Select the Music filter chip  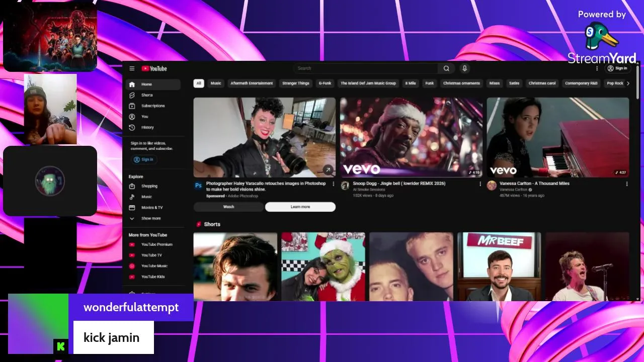216,83
